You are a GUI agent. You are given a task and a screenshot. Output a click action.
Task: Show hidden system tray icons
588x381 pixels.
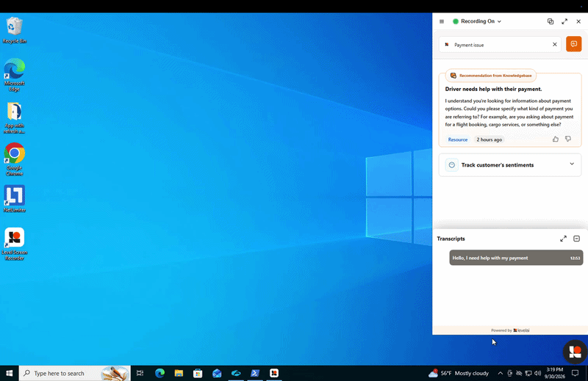tap(501, 373)
